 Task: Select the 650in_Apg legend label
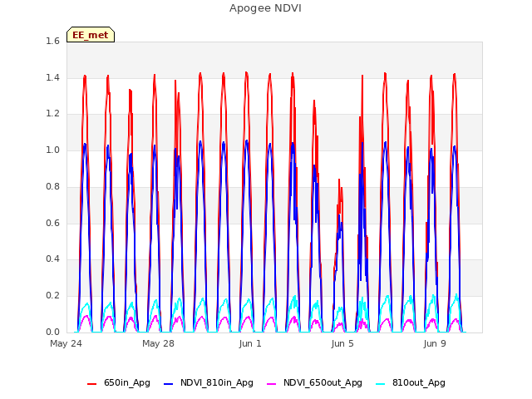click(127, 383)
